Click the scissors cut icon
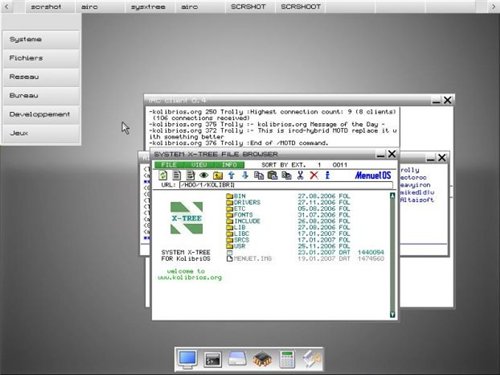The height and width of the screenshot is (375, 500). point(300,175)
